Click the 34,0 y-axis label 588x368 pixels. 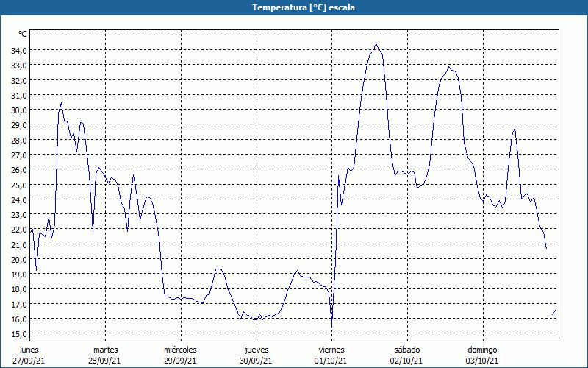[x=19, y=50]
